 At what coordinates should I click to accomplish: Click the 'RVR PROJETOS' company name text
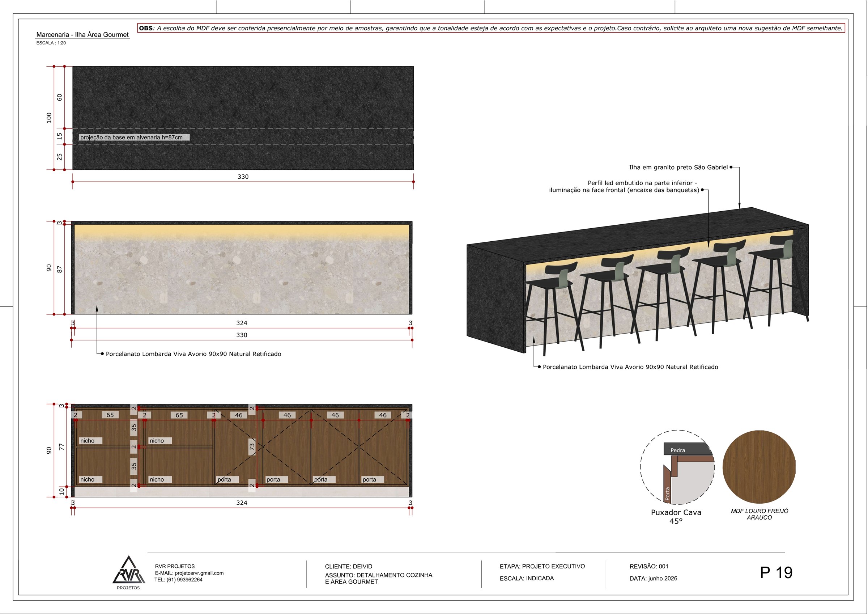pos(175,566)
